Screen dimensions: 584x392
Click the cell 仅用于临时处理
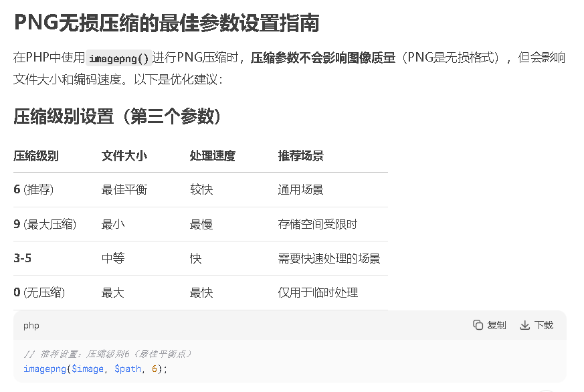tap(318, 292)
